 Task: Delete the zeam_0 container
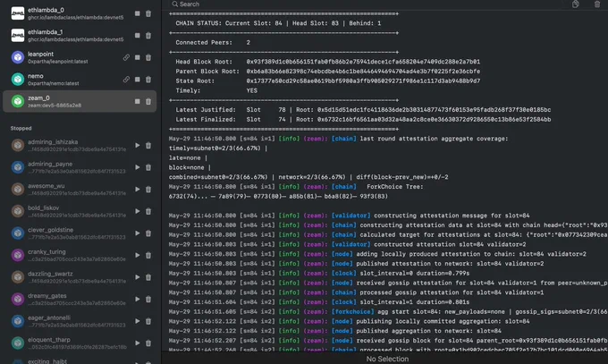[x=148, y=101]
